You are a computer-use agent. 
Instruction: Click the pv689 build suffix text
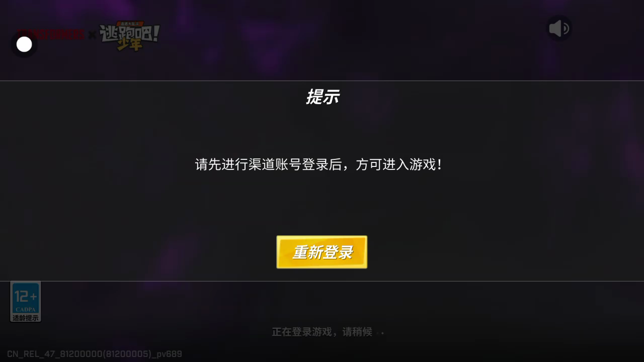coord(170,354)
